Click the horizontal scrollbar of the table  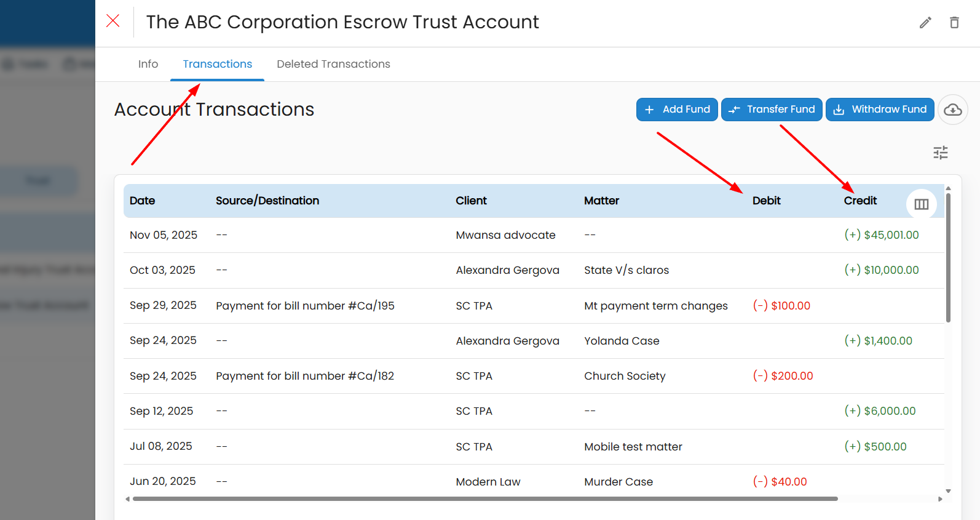[484, 499]
